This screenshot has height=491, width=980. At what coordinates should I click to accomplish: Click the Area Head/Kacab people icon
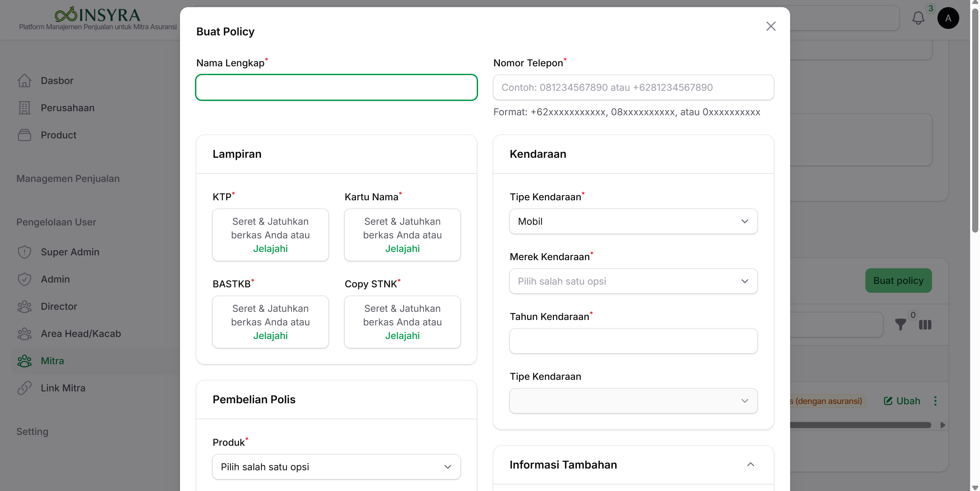tap(24, 334)
